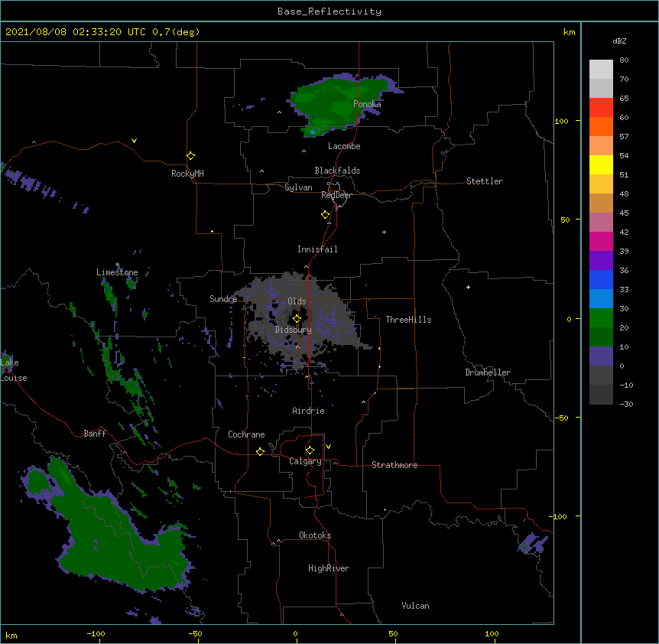
Task: Click the HighRiver label
Action: pyautogui.click(x=329, y=568)
